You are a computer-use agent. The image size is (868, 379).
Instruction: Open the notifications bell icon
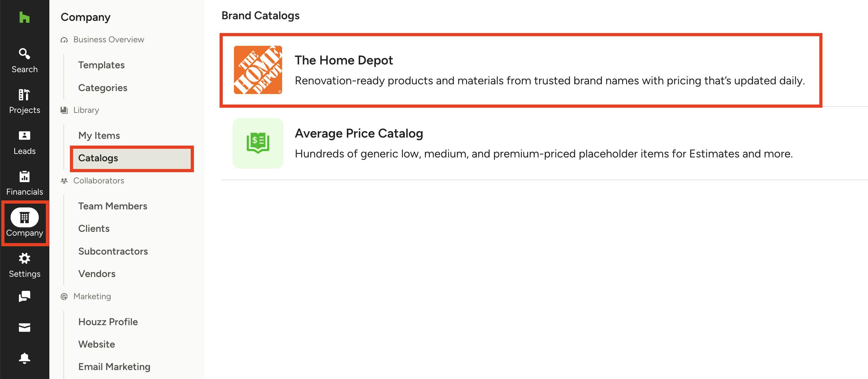click(x=25, y=358)
